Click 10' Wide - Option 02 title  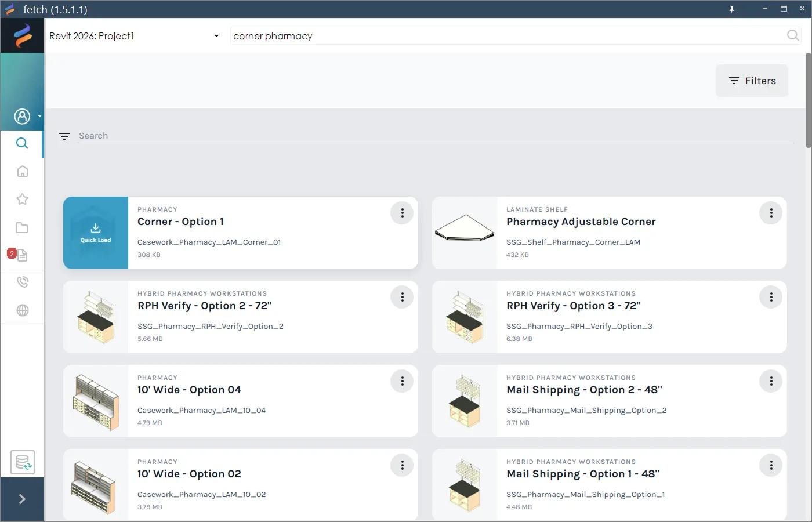189,474
